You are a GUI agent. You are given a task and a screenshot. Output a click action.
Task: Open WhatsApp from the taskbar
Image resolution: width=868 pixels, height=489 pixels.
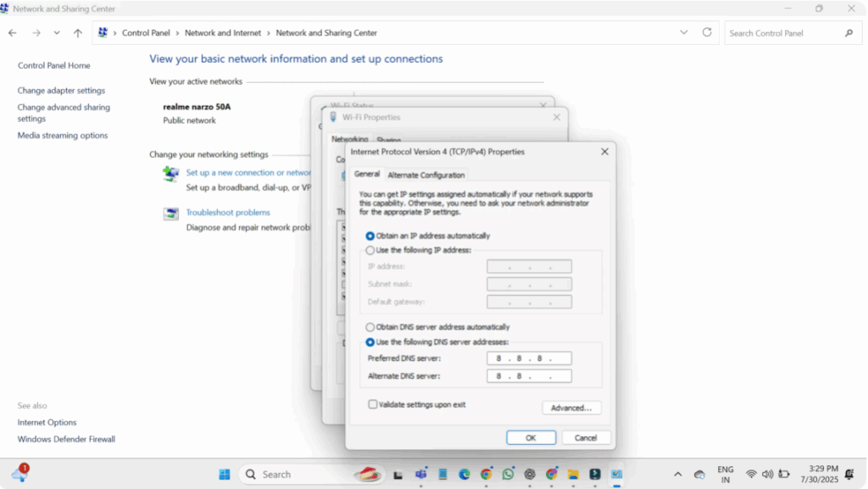(508, 475)
